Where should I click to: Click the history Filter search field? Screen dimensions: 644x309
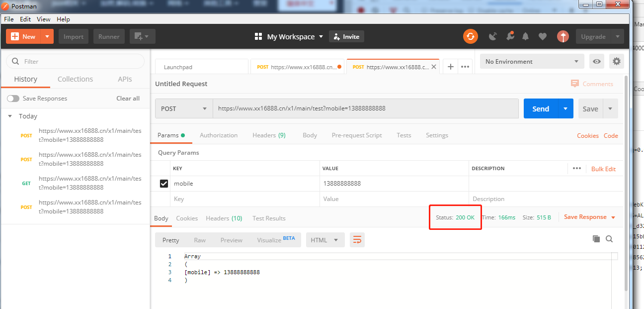pos(75,62)
